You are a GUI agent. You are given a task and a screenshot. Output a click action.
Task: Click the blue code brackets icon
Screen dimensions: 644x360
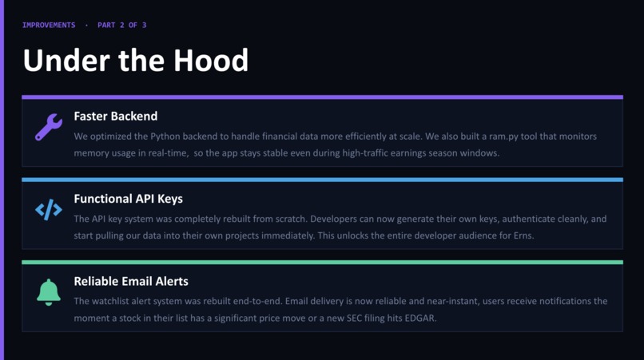click(x=49, y=210)
